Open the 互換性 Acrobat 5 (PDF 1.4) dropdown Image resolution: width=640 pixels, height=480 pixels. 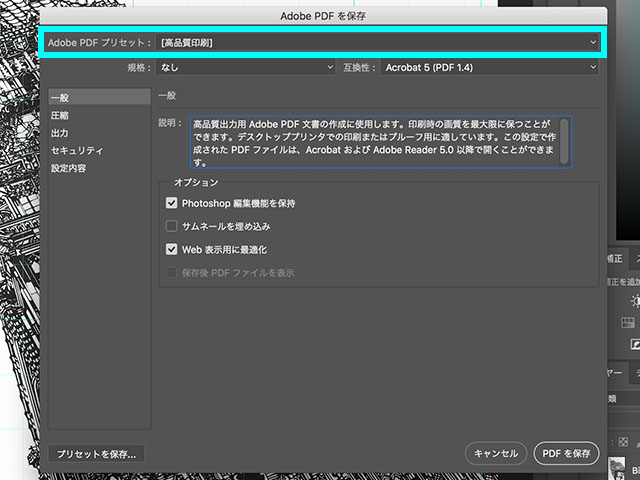(x=489, y=67)
